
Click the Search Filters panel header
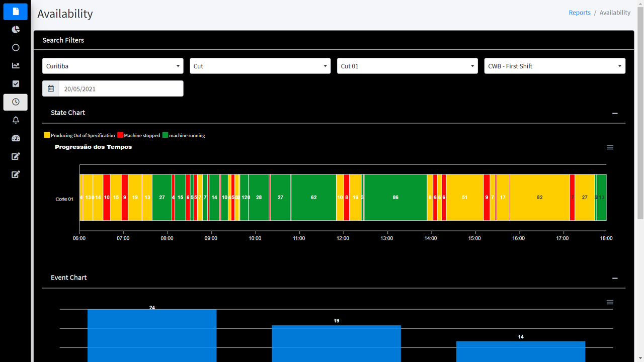click(334, 40)
